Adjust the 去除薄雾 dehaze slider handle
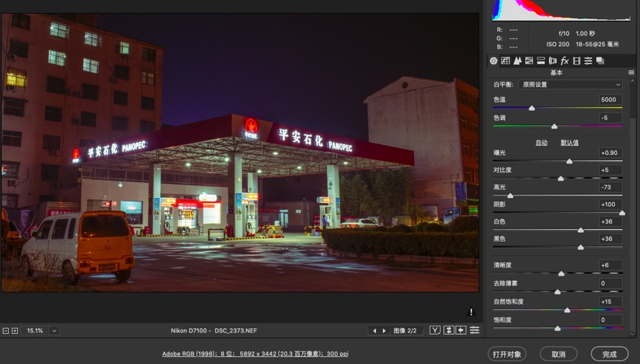This screenshot has width=640, height=364. point(557,292)
